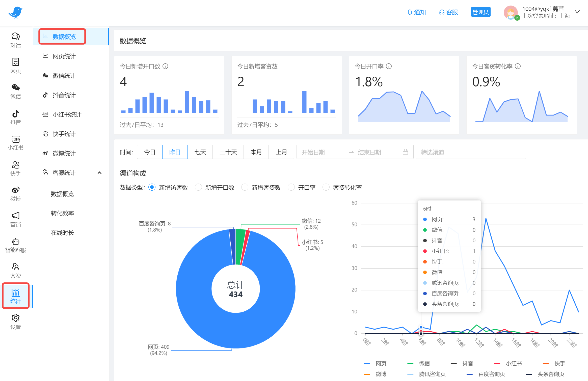Select the 新增开口数 radio button

(198, 187)
